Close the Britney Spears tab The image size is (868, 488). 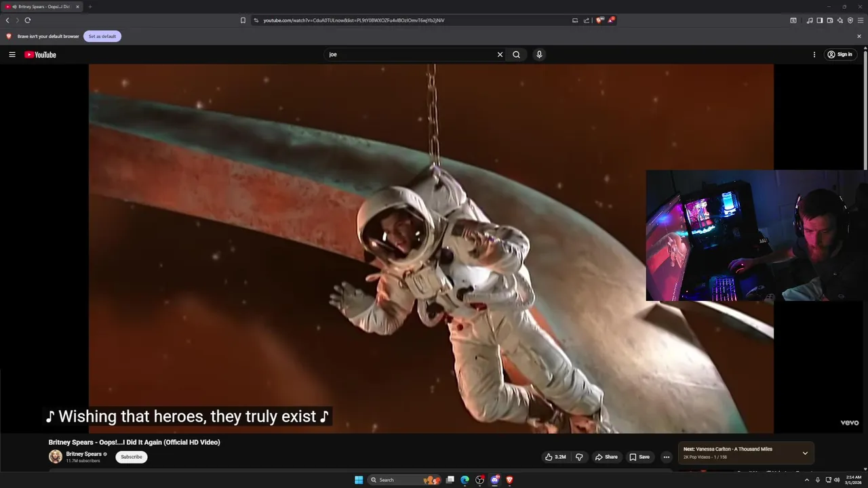coord(77,7)
